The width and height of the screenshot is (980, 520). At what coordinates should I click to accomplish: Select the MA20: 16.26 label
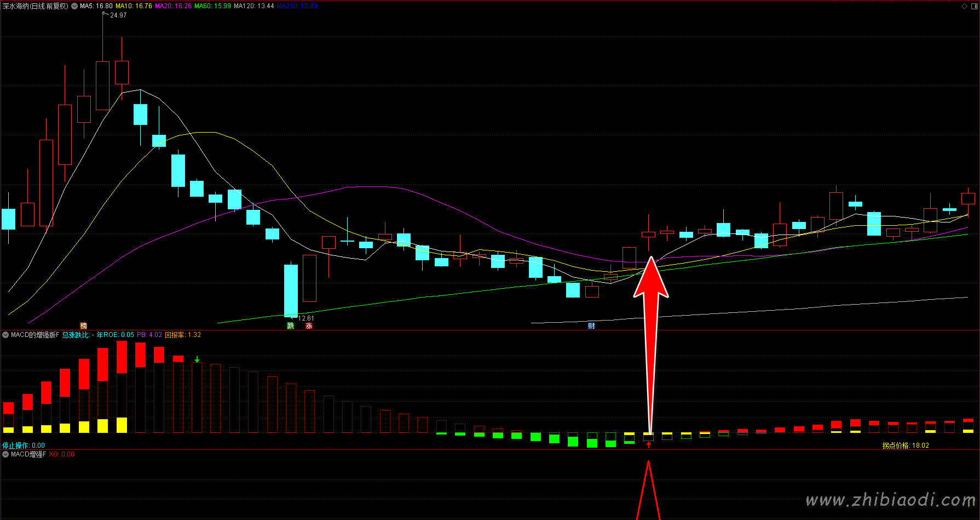tap(173, 6)
